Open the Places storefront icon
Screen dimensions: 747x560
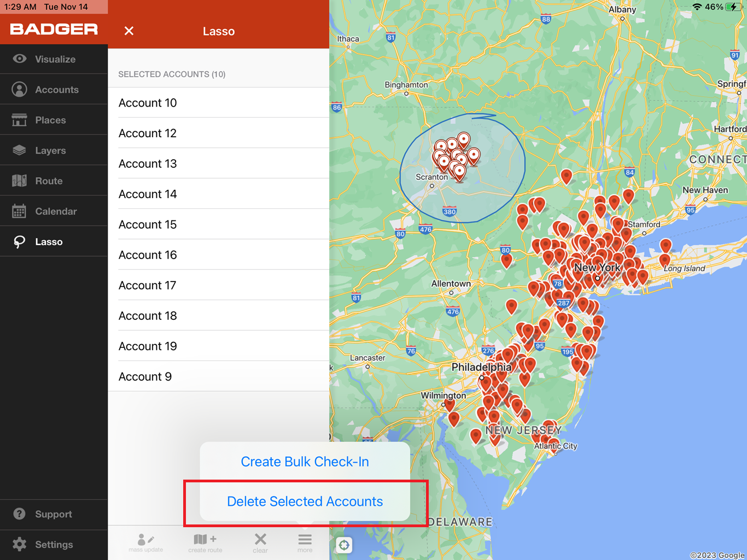coord(19,120)
